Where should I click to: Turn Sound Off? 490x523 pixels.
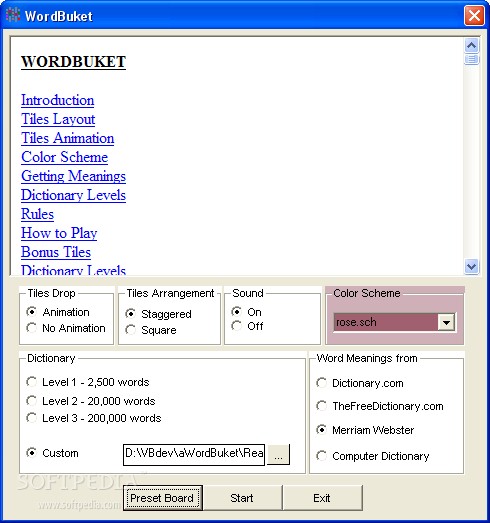point(247,326)
